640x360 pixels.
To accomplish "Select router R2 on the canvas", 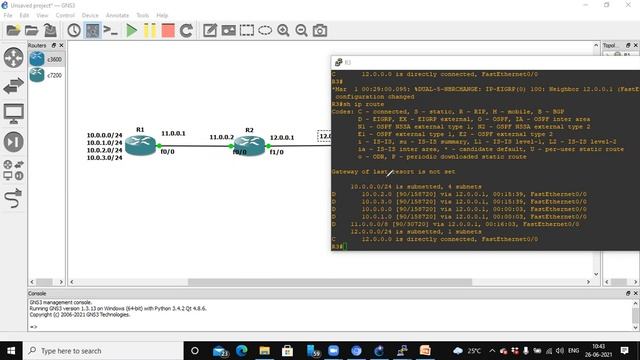I will [249, 146].
